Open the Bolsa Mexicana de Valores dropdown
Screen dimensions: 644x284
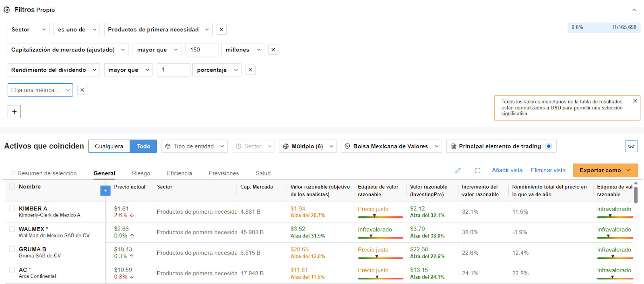[391, 146]
